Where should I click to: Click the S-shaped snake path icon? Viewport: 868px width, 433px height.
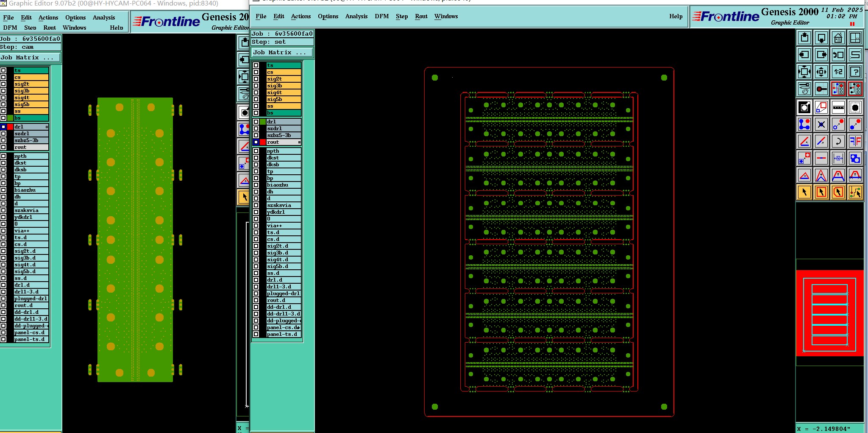(855, 55)
